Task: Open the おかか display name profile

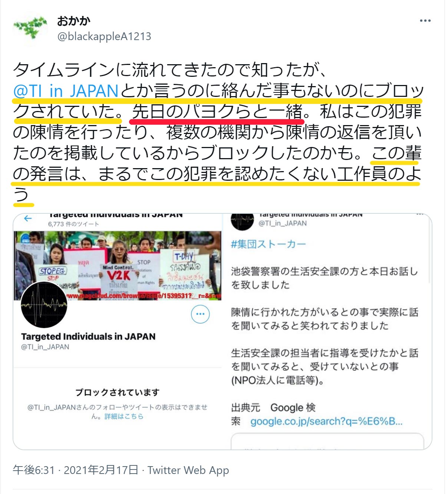Action: [73, 21]
